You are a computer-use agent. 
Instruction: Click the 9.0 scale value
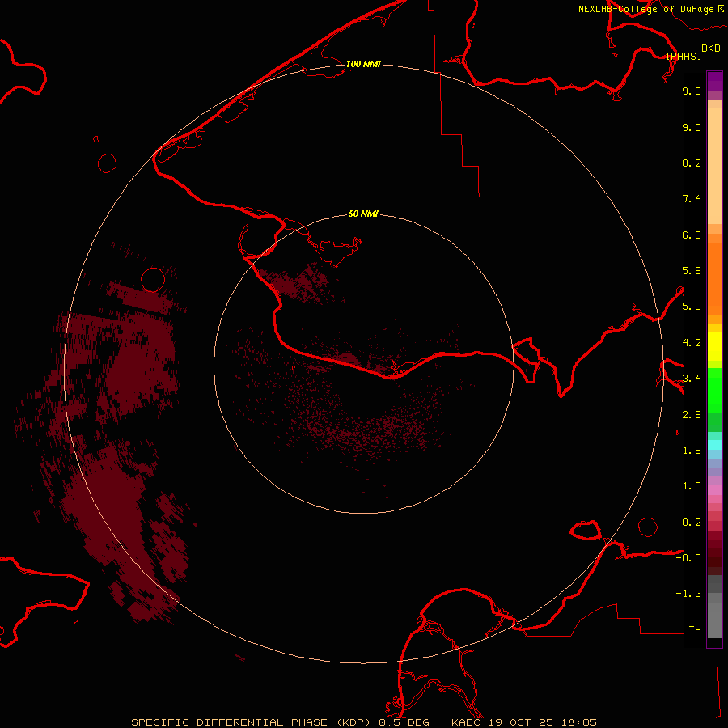click(692, 127)
